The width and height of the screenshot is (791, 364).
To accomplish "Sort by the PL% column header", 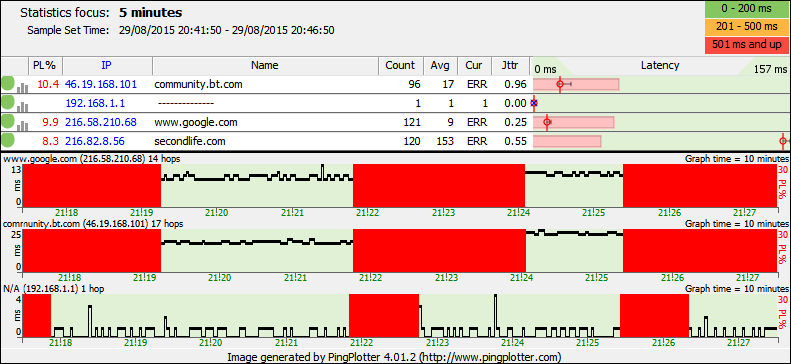I will coord(46,65).
